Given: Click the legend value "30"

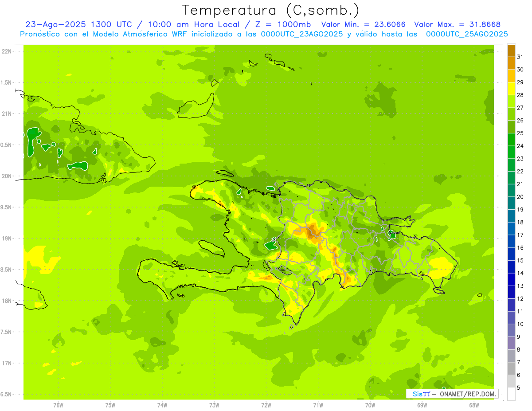Looking at the screenshot, I should [520, 70].
